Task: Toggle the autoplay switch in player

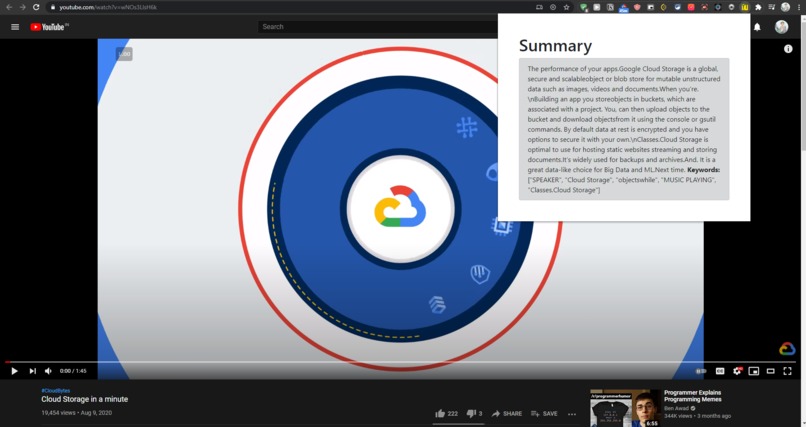Action: [x=701, y=371]
